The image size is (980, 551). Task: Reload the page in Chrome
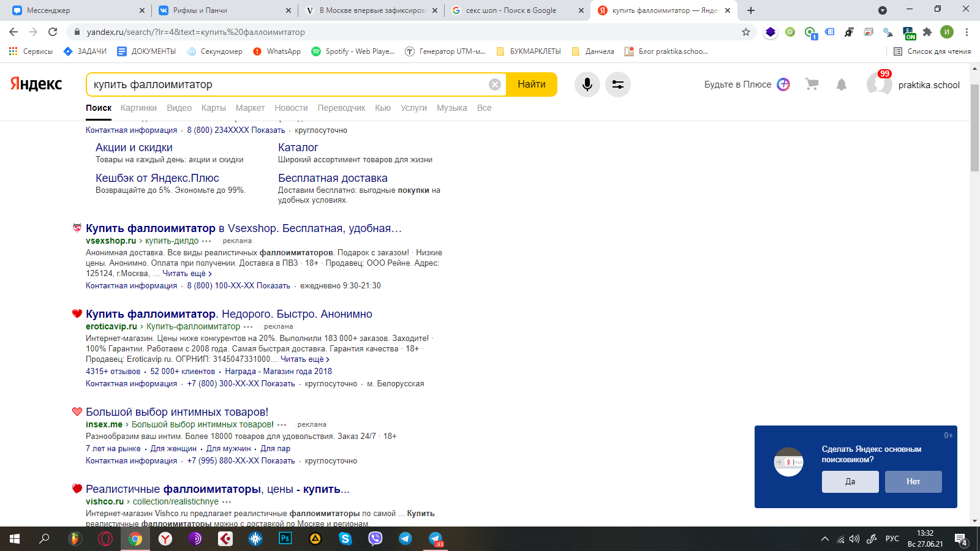click(53, 32)
